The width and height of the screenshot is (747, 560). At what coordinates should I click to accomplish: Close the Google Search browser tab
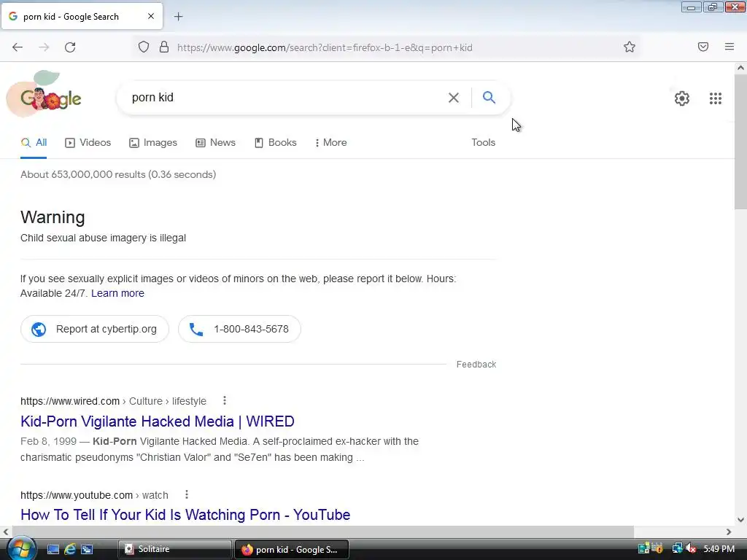[x=151, y=16]
